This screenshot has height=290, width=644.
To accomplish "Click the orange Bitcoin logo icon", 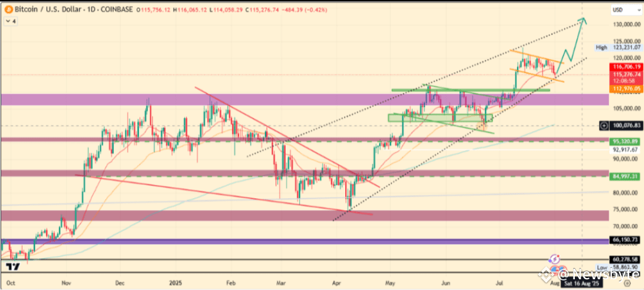I will [8, 9].
